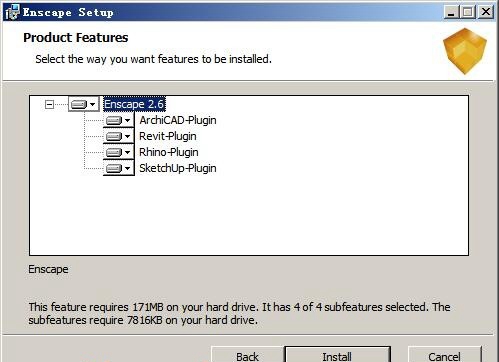Maximize the Enscape Setup window
The height and width of the screenshot is (362, 499).
(468, 12)
